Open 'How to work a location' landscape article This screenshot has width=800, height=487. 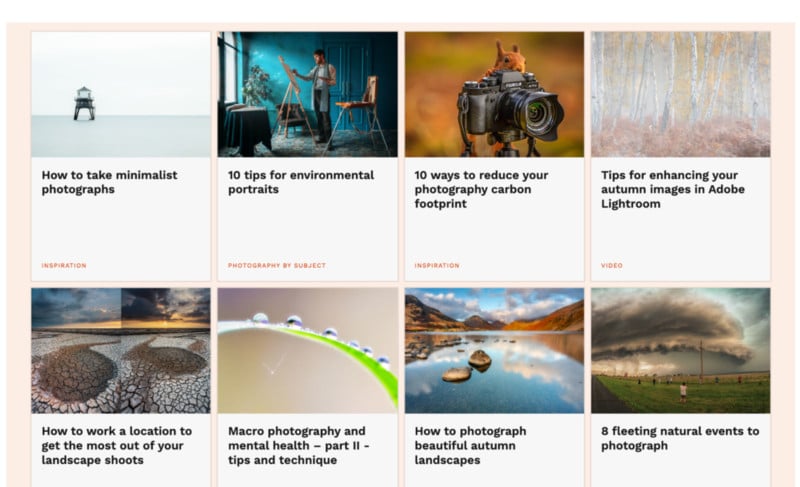tap(117, 446)
